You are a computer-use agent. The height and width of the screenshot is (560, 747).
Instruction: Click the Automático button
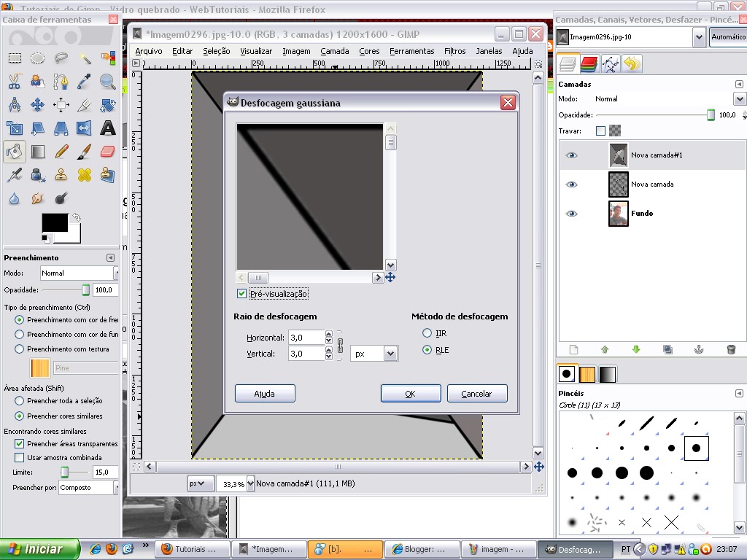coord(729,36)
